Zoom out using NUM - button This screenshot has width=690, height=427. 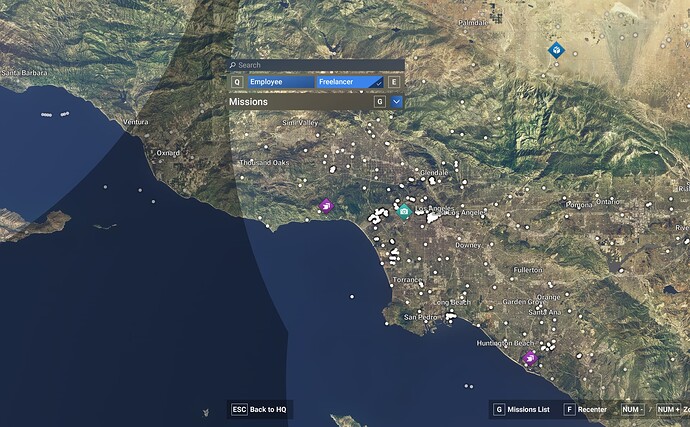(633, 409)
